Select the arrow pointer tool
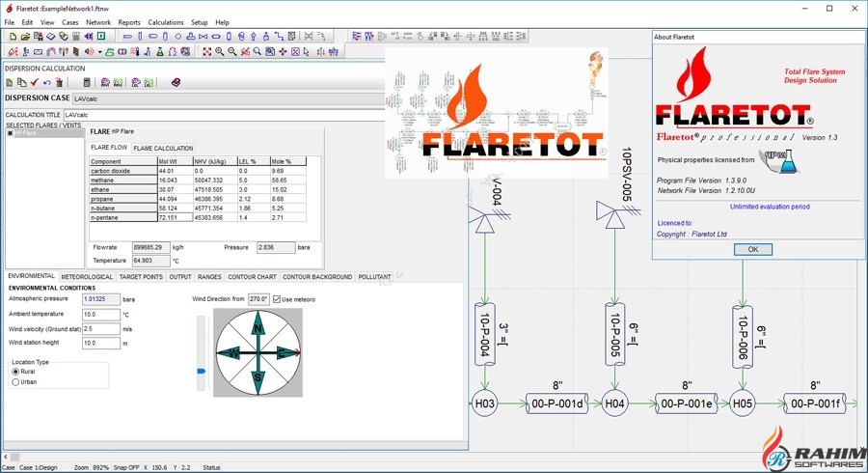Image resolution: width=868 pixels, height=473 pixels. (x=307, y=51)
